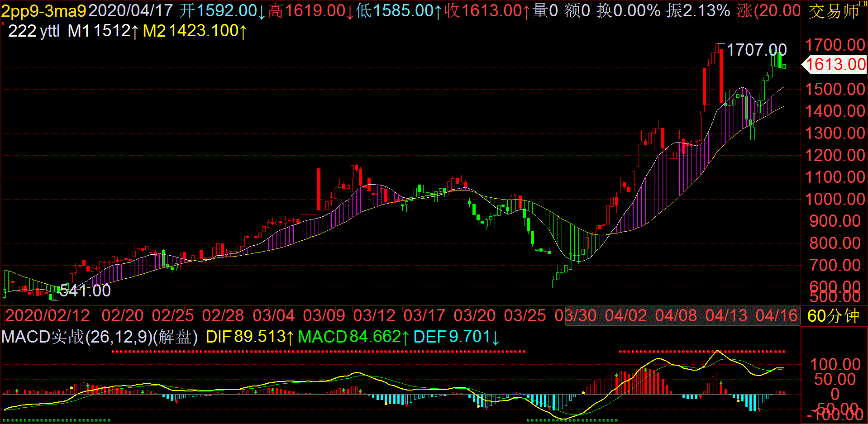Click the 04/02 date on the time axis

pos(626,315)
